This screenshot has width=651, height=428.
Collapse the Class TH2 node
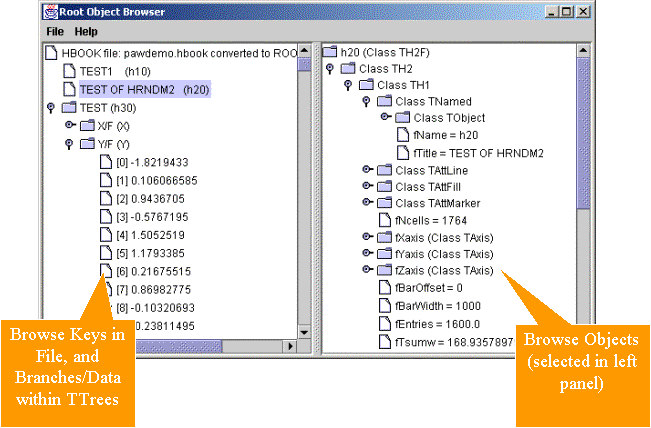click(x=332, y=69)
